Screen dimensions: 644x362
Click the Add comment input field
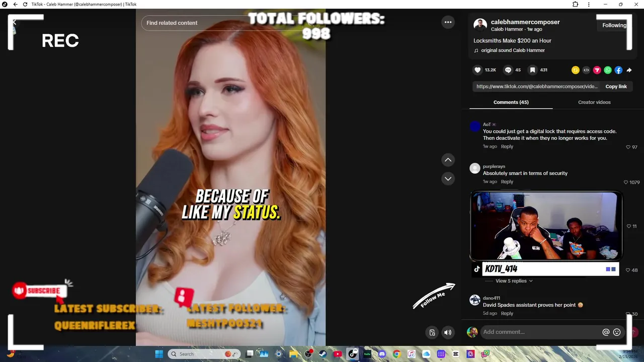coord(541,332)
